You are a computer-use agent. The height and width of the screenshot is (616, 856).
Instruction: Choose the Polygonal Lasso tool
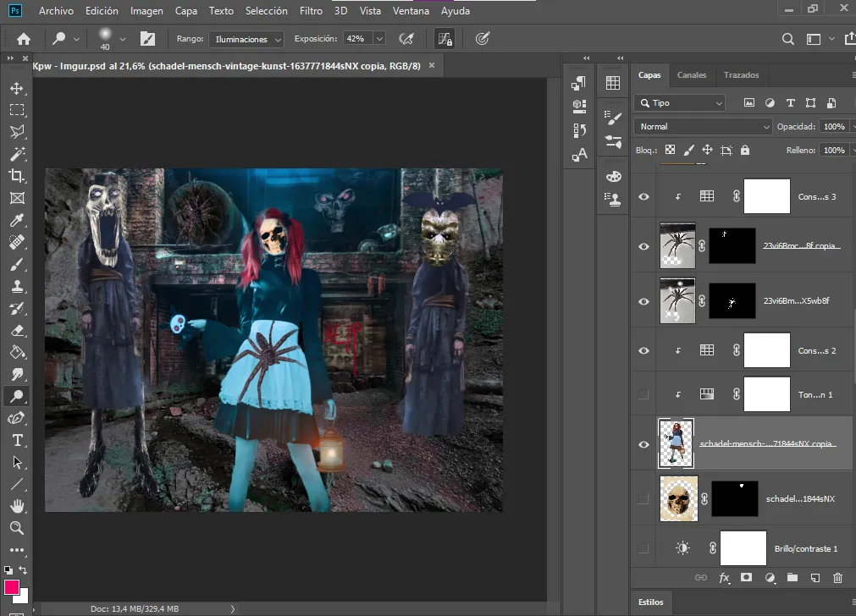(x=17, y=132)
